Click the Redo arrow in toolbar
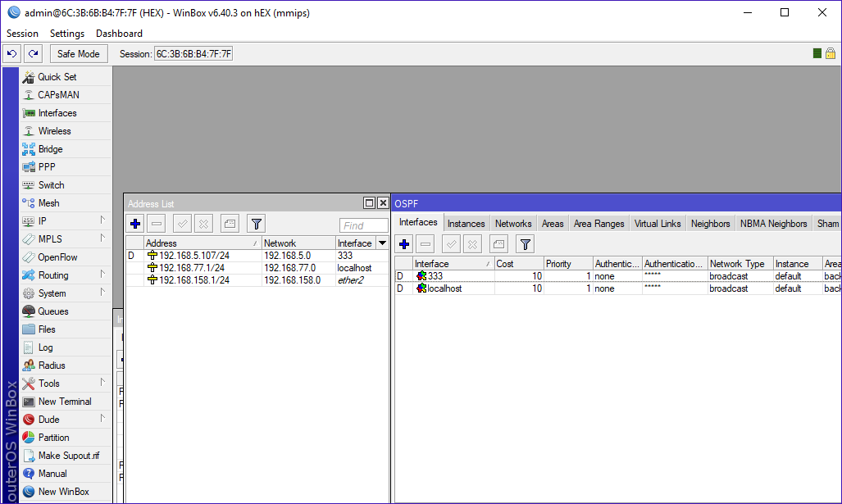 34,53
